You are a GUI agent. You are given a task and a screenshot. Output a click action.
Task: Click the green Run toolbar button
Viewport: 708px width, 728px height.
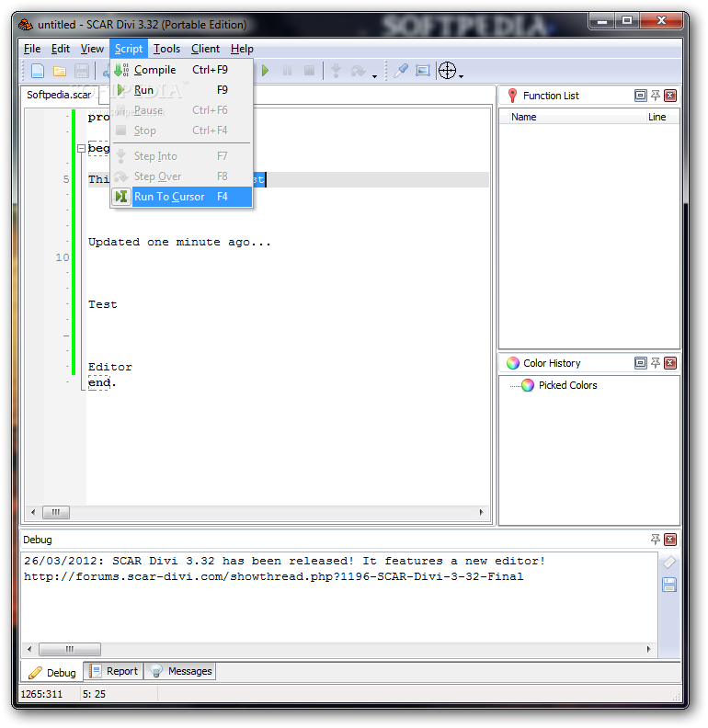[265, 71]
